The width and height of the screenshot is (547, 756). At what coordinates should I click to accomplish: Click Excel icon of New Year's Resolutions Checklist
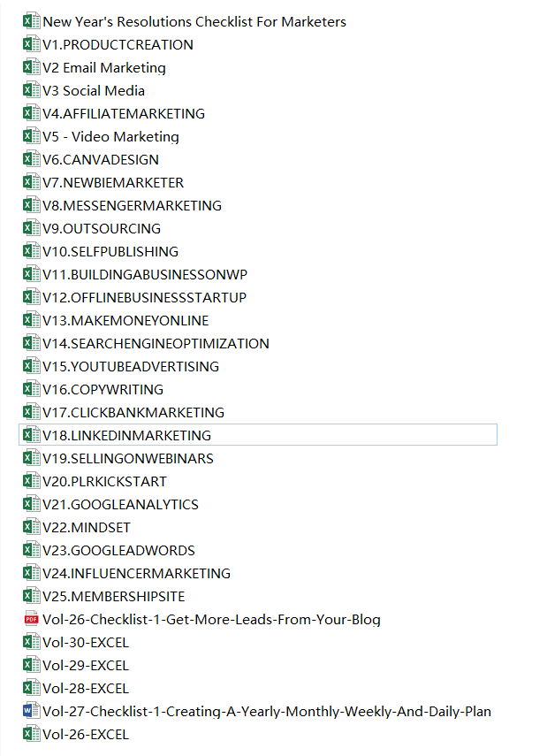point(31,21)
